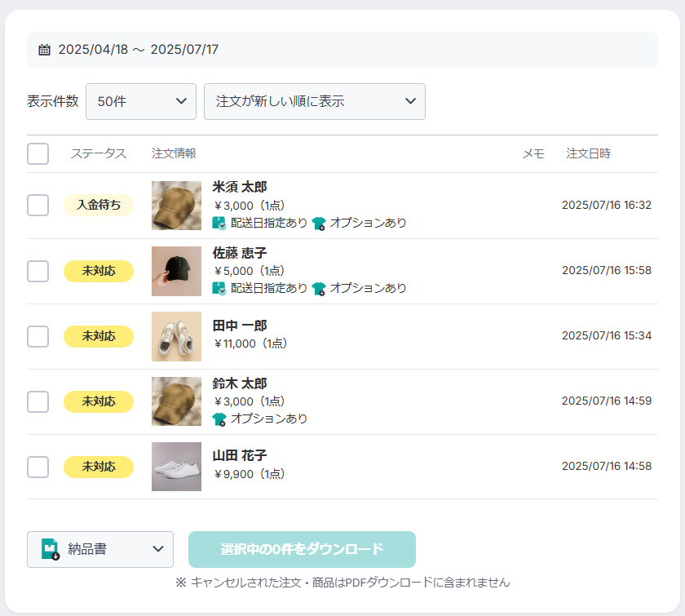Select the checkbox for 鈴木 太郎's order
The image size is (685, 616).
pos(38,401)
